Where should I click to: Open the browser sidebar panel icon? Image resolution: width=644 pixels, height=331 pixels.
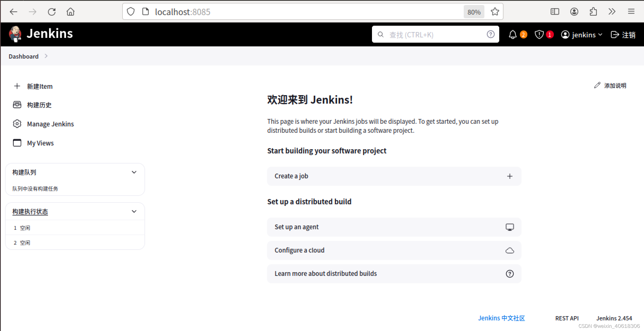click(555, 12)
